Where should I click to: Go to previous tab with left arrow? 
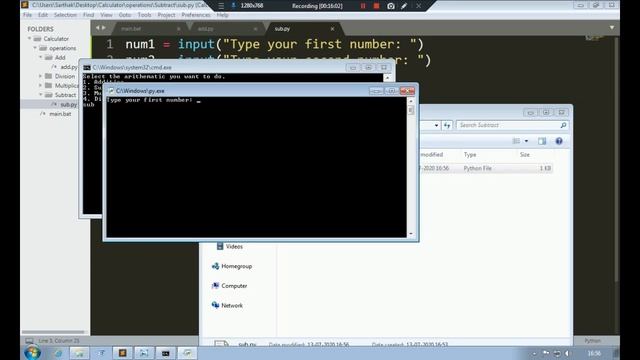98,28
